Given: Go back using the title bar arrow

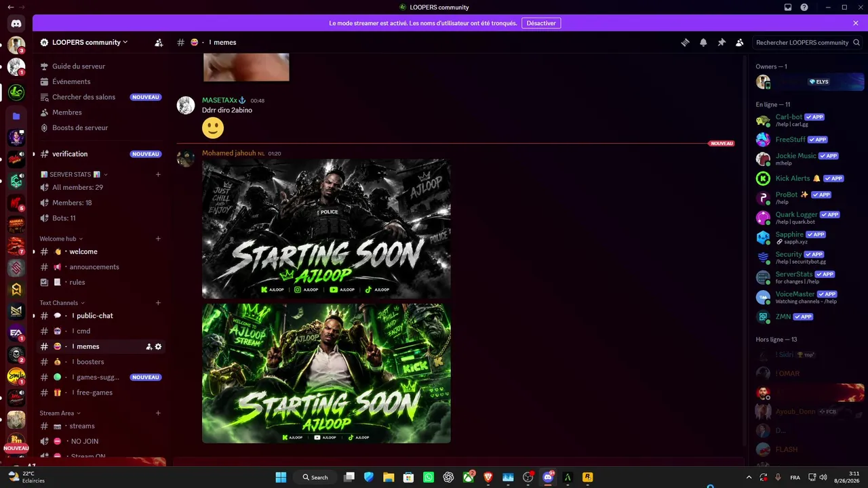Looking at the screenshot, I should [x=10, y=7].
